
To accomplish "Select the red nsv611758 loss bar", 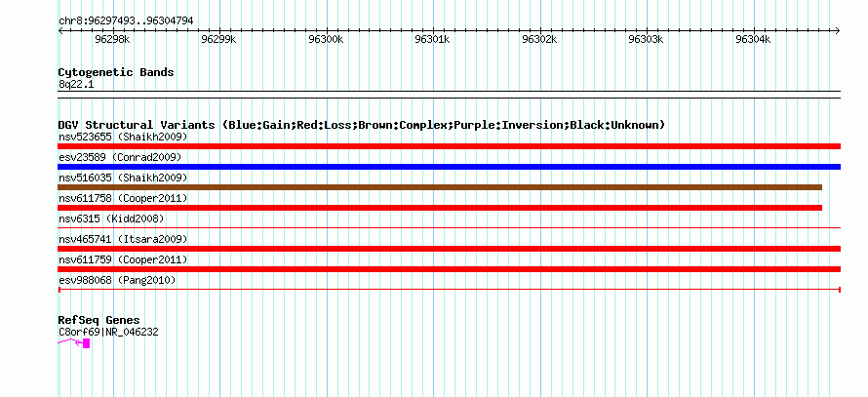I will 440,208.
